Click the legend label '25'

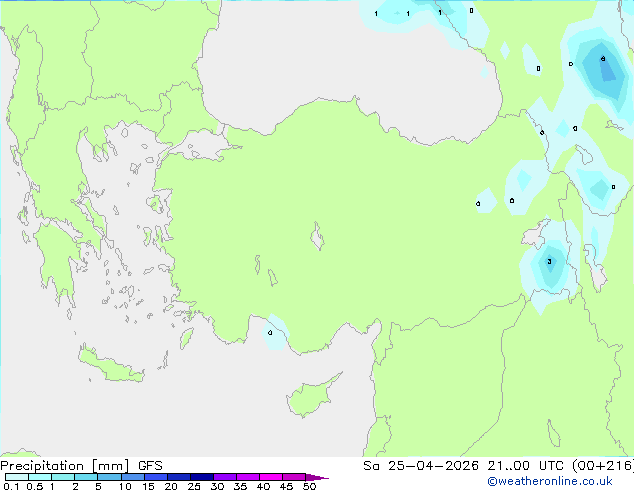(x=194, y=486)
